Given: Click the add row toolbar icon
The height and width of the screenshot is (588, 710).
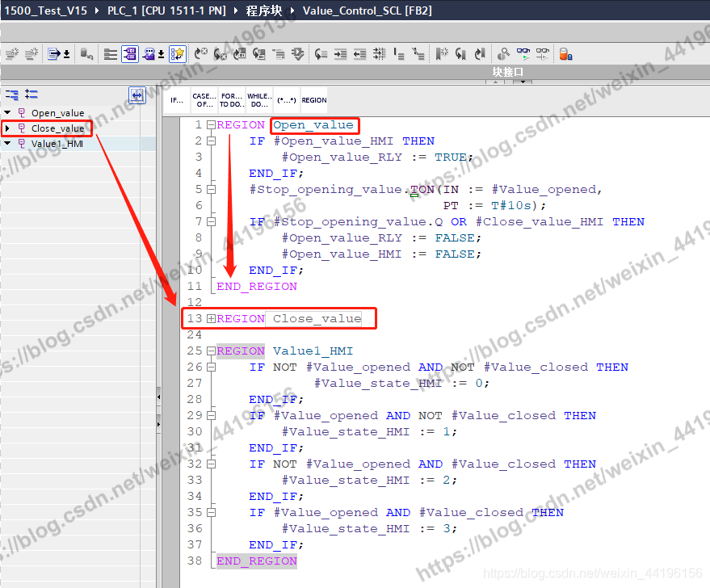Looking at the screenshot, I should pyautogui.click(x=32, y=54).
